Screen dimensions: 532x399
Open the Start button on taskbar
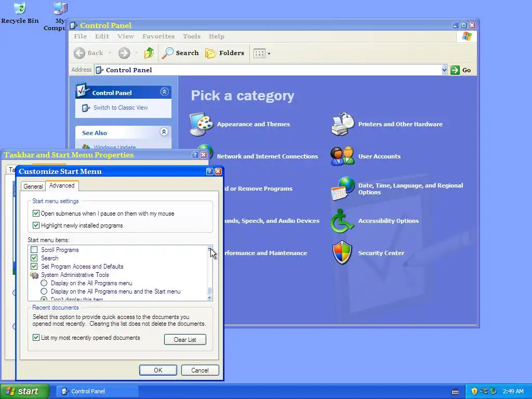pos(25,391)
